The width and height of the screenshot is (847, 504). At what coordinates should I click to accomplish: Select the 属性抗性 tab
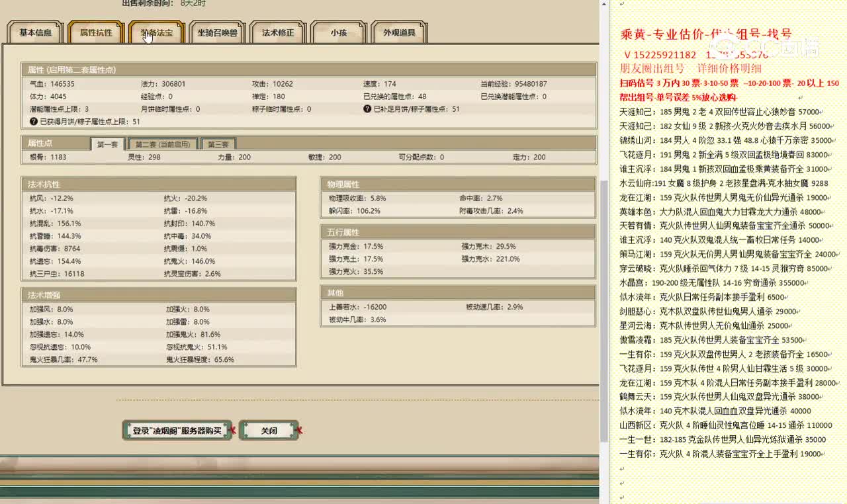(x=96, y=32)
